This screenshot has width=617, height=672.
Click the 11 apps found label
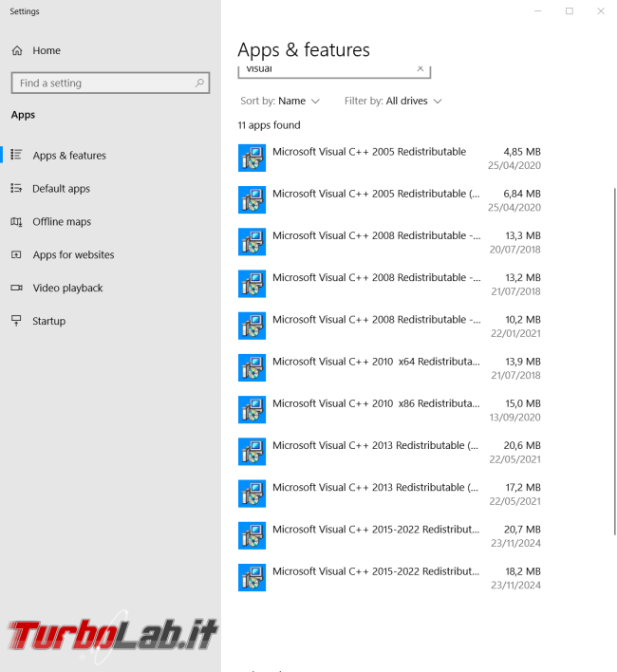coord(269,125)
